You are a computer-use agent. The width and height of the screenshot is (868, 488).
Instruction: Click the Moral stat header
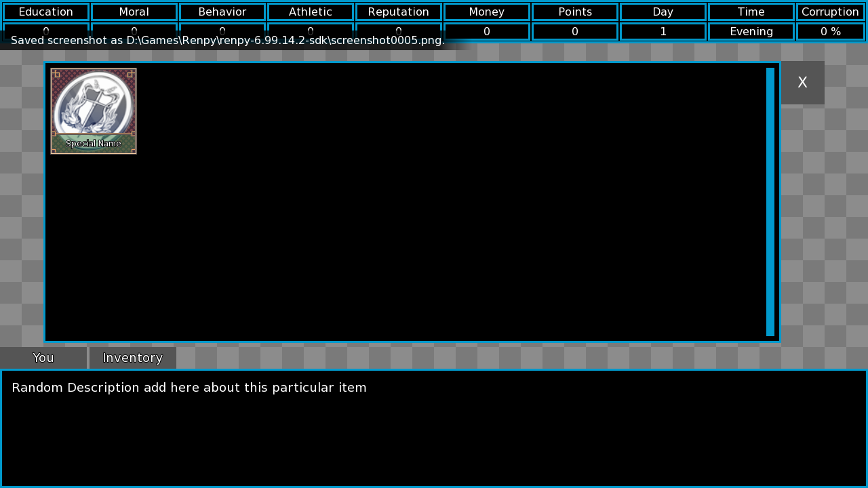[134, 12]
